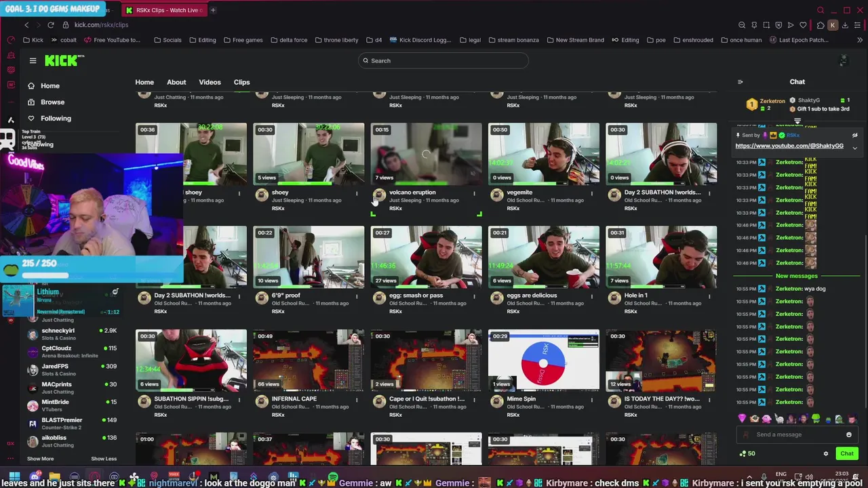Click the magnifier icon in the browser address bar
Viewport: 868px width, 488px height.
(x=742, y=25)
